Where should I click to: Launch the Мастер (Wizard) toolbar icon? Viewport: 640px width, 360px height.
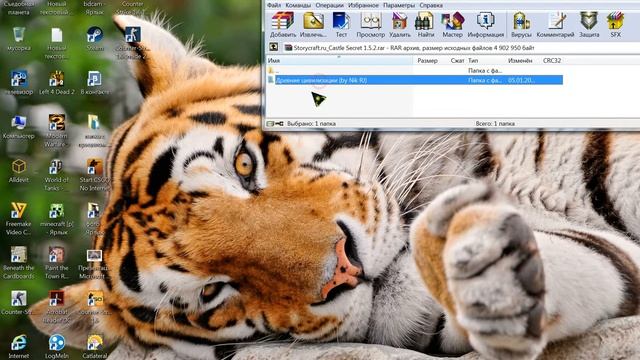pyautogui.click(x=452, y=25)
